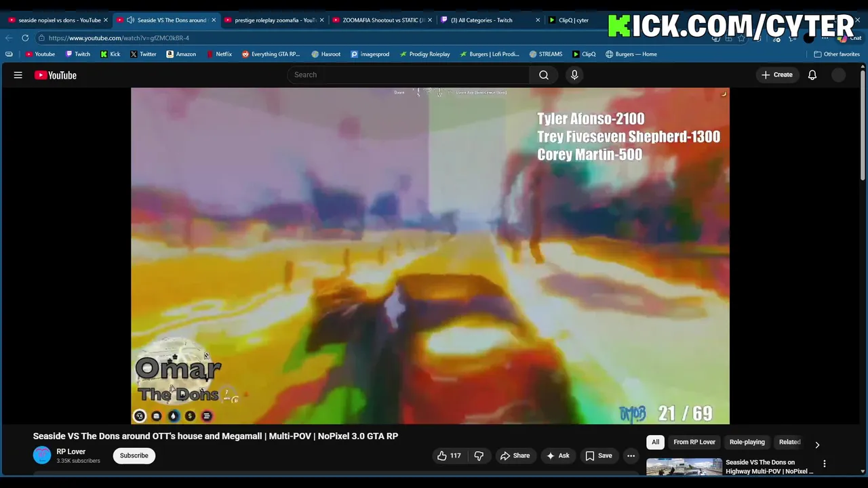Click the magnifier search button

[x=544, y=75]
